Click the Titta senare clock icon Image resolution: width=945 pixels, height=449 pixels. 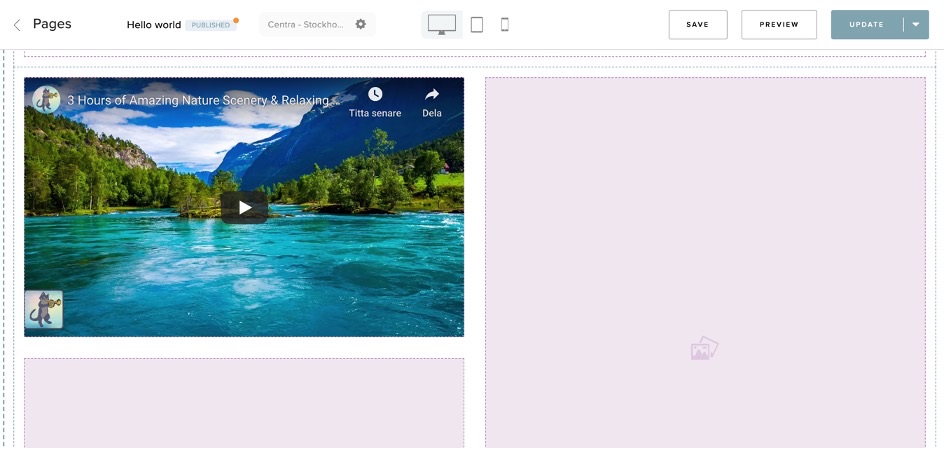point(375,94)
